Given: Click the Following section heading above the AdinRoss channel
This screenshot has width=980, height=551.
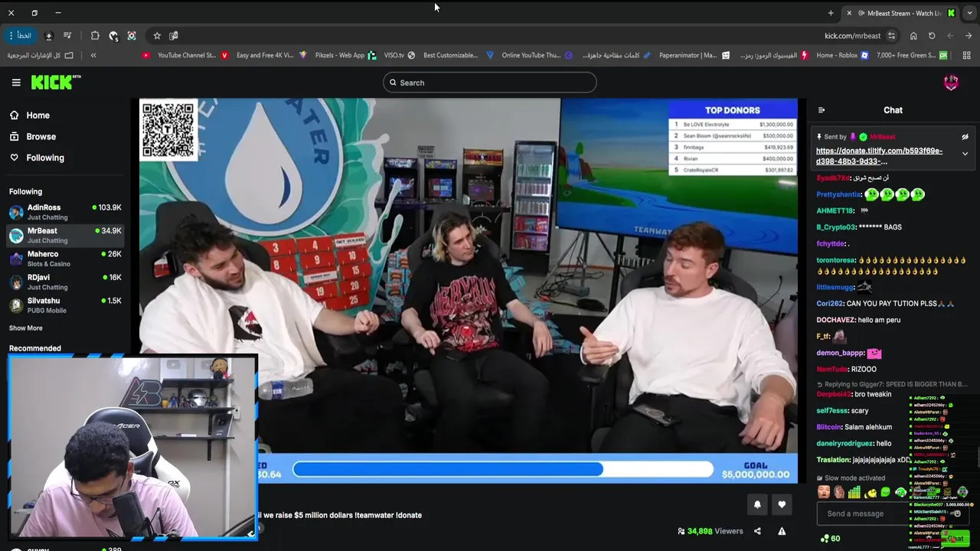Looking at the screenshot, I should tap(25, 191).
